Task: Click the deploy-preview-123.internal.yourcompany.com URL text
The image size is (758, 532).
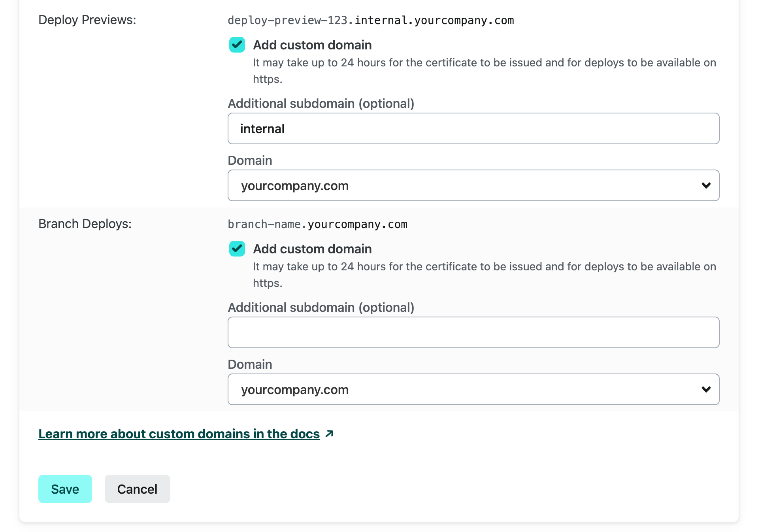Action: click(371, 20)
